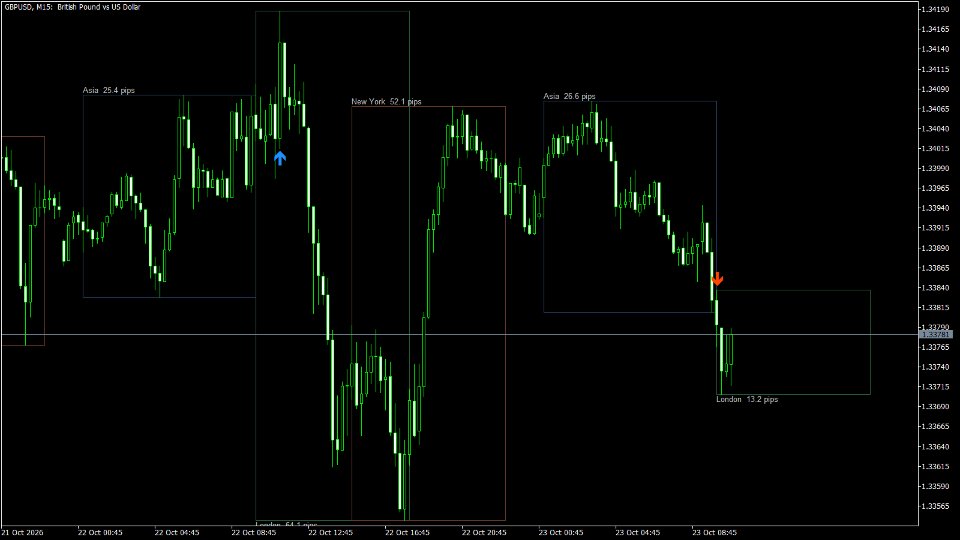Screen dimensions: 960x540
Task: Click price level 1.33565 on the scale
Action: 937,506
